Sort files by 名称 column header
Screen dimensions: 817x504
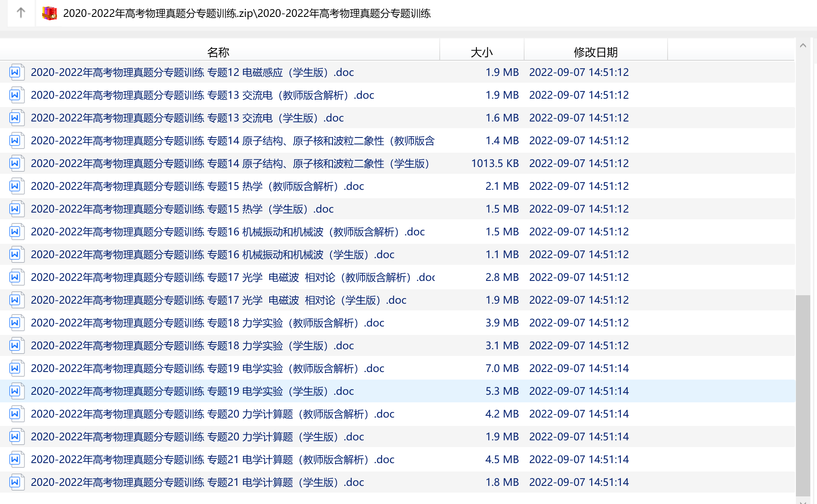click(218, 52)
